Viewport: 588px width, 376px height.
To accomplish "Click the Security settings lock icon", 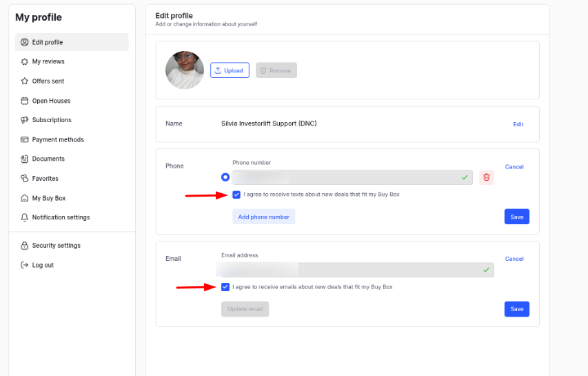I will 24,246.
